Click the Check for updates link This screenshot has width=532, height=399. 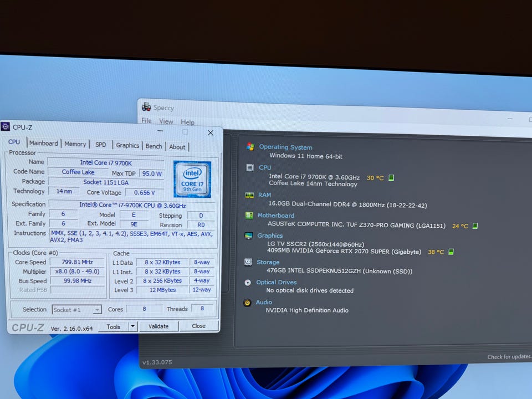click(509, 356)
